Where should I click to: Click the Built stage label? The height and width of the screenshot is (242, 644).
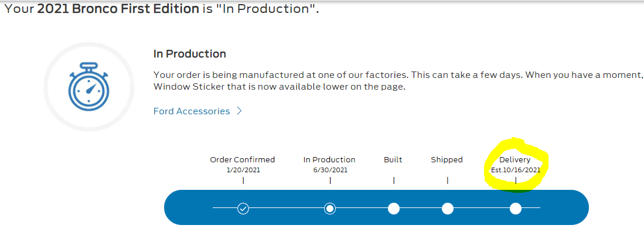(x=393, y=159)
